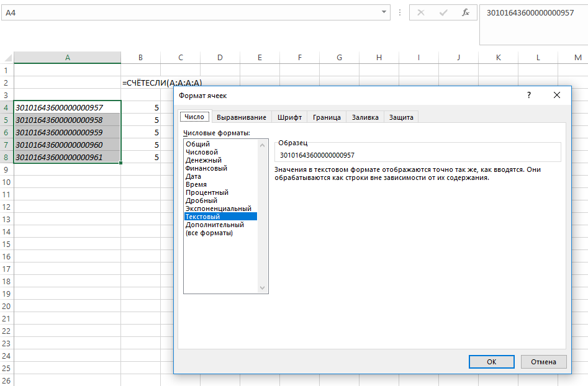Select row 9 header
Viewport: 588px width, 386px height.
pyautogui.click(x=6, y=170)
